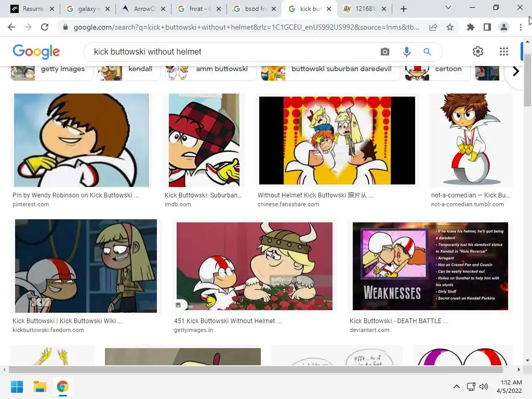Go forward with the browser arrow

[28, 27]
